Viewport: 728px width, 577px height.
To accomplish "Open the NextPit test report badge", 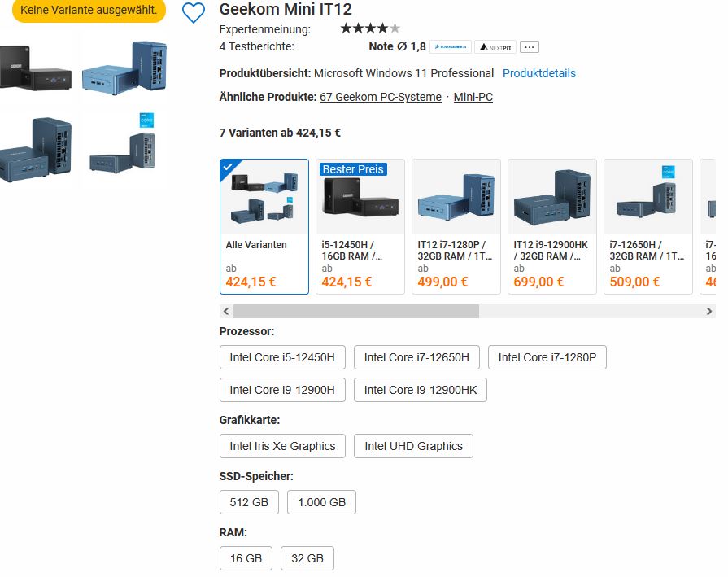I will [x=495, y=47].
